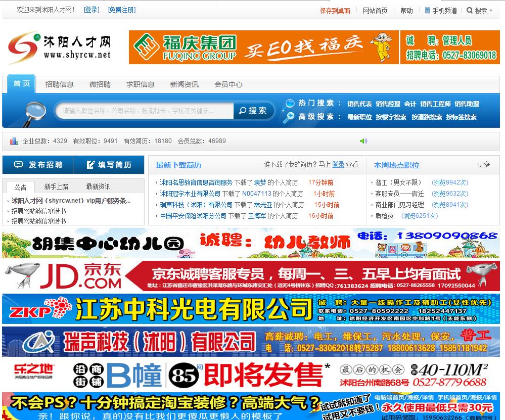
Task: Open hot job 普工（男女不限）
Action: tap(398, 182)
